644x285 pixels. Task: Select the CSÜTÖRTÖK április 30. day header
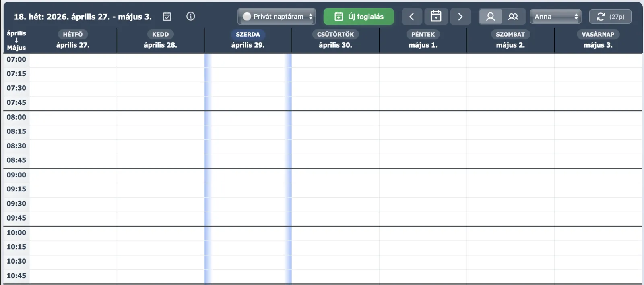(335, 40)
